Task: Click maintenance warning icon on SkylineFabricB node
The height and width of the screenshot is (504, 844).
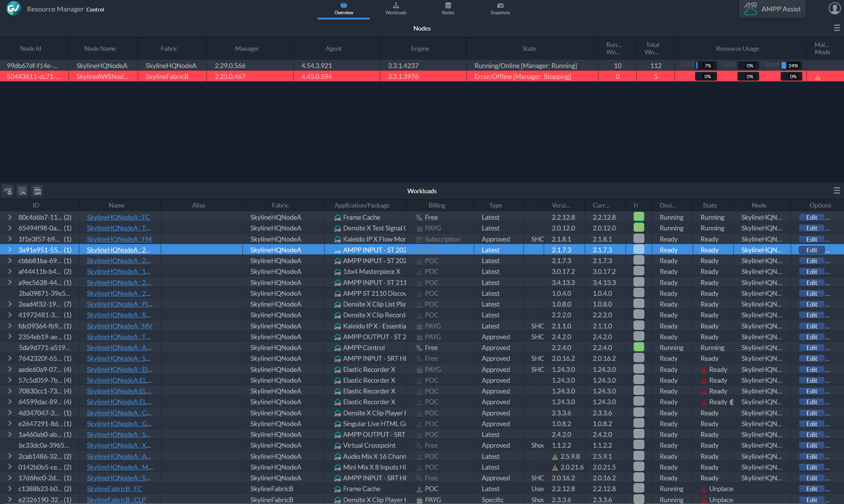Action: 818,77
